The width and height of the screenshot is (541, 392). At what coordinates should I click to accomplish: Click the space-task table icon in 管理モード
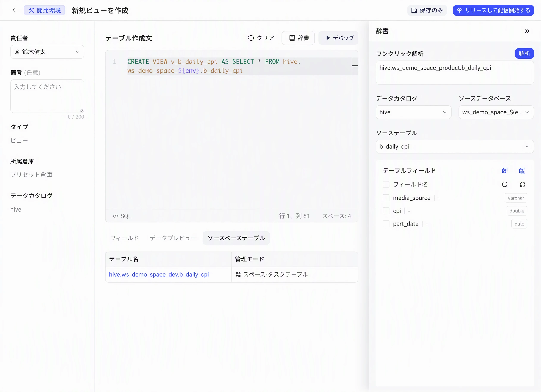(x=238, y=275)
